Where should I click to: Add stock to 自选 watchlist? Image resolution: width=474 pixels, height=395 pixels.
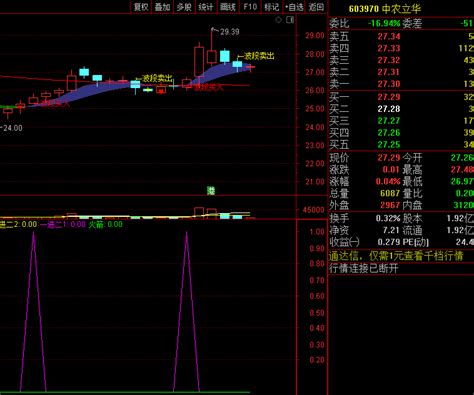(294, 7)
